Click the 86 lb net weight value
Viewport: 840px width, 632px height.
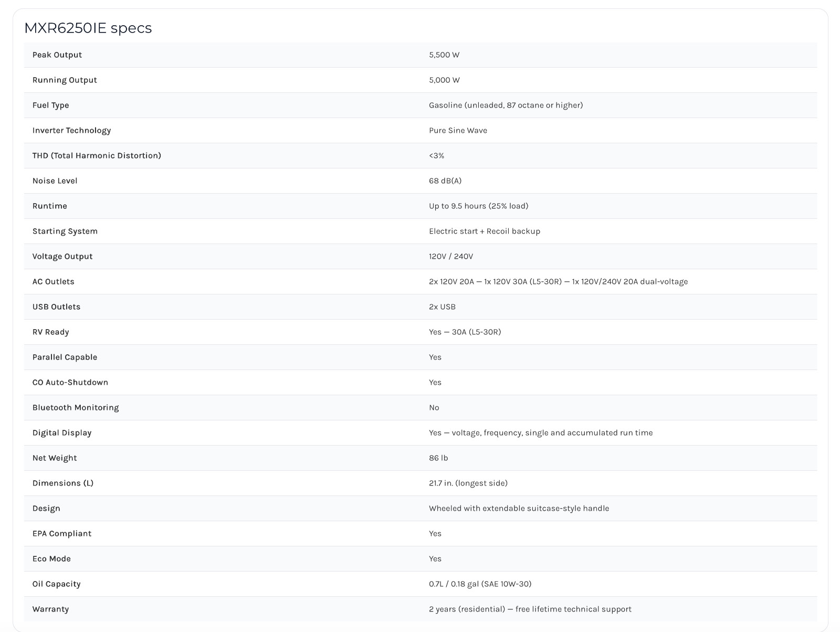coord(438,458)
